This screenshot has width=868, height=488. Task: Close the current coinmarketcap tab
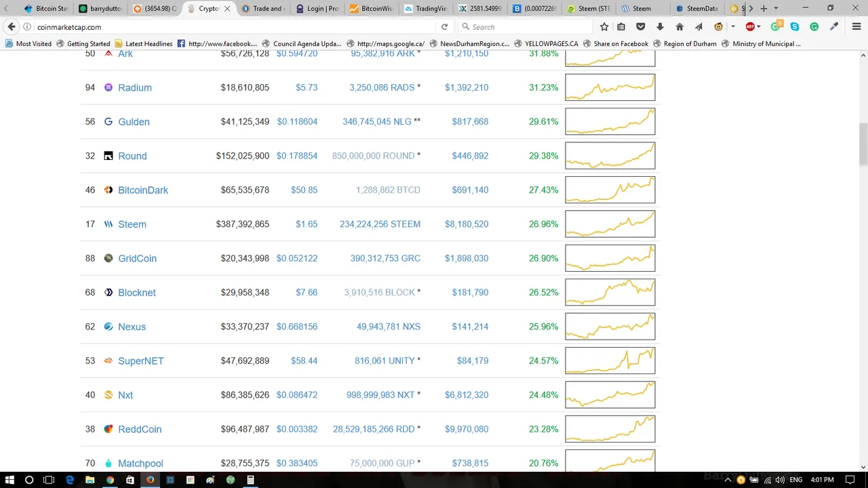point(227,9)
